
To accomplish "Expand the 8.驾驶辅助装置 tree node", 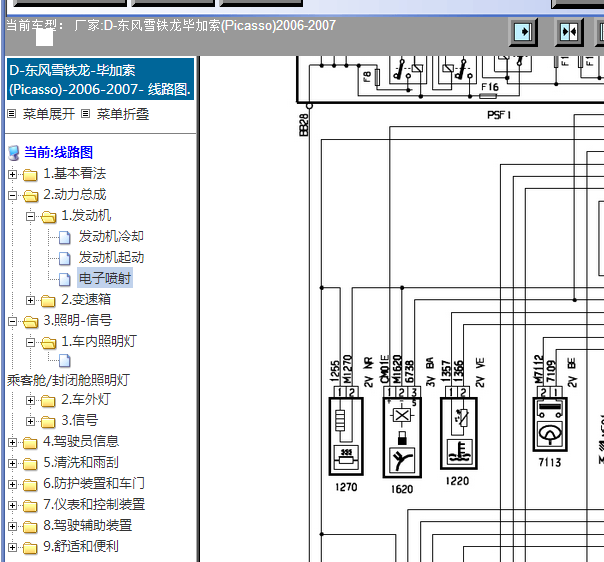I will tap(12, 527).
